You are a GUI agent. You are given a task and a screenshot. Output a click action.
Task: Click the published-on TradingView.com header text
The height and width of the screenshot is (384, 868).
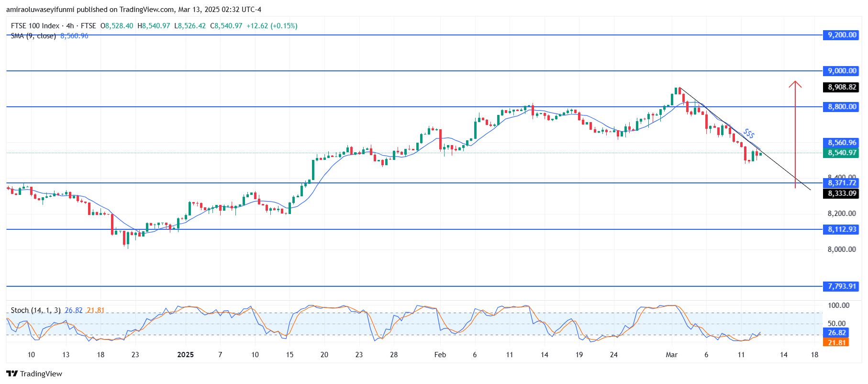(x=134, y=10)
